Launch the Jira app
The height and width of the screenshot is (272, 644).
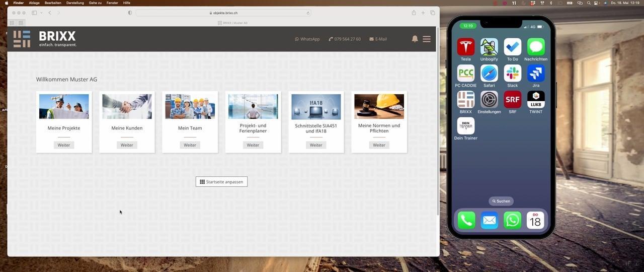[x=536, y=73]
